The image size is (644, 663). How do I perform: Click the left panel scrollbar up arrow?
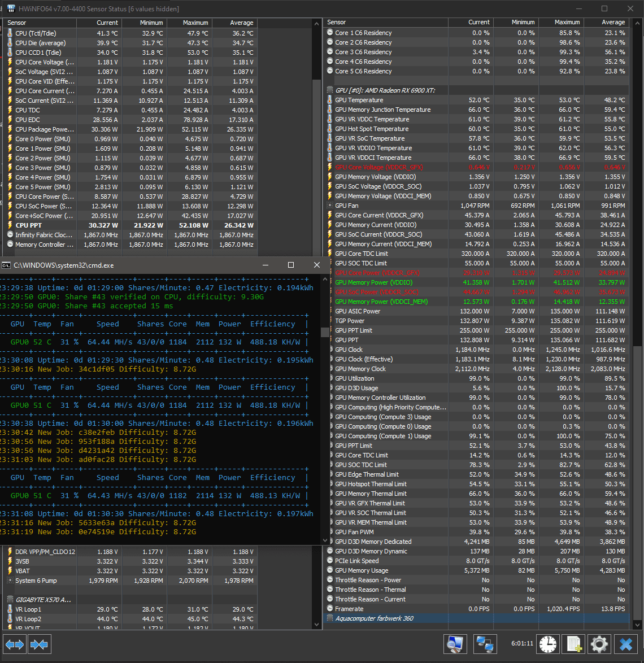(317, 24)
